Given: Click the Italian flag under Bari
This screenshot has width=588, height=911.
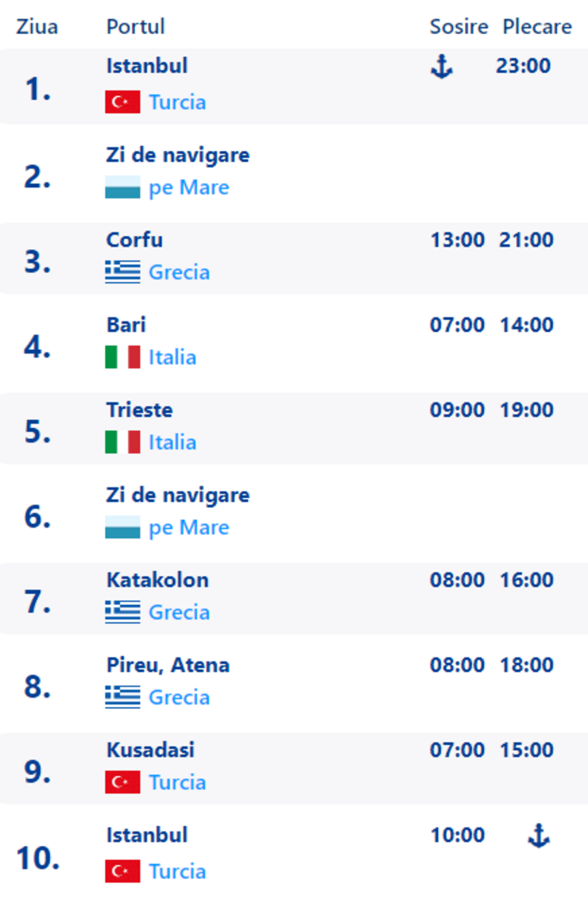Looking at the screenshot, I should coord(123,357).
